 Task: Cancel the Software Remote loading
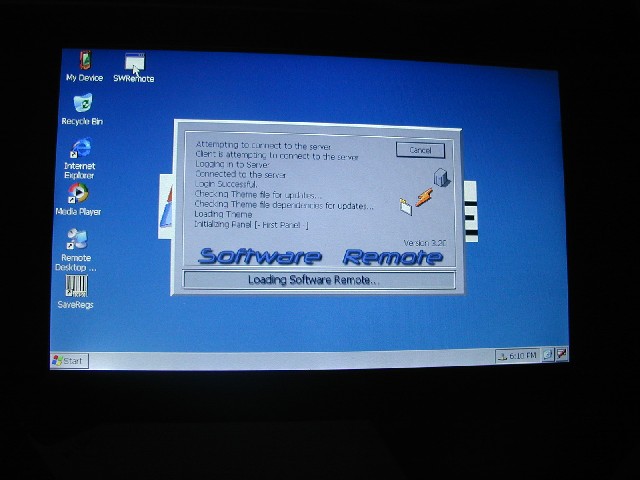pyautogui.click(x=420, y=150)
